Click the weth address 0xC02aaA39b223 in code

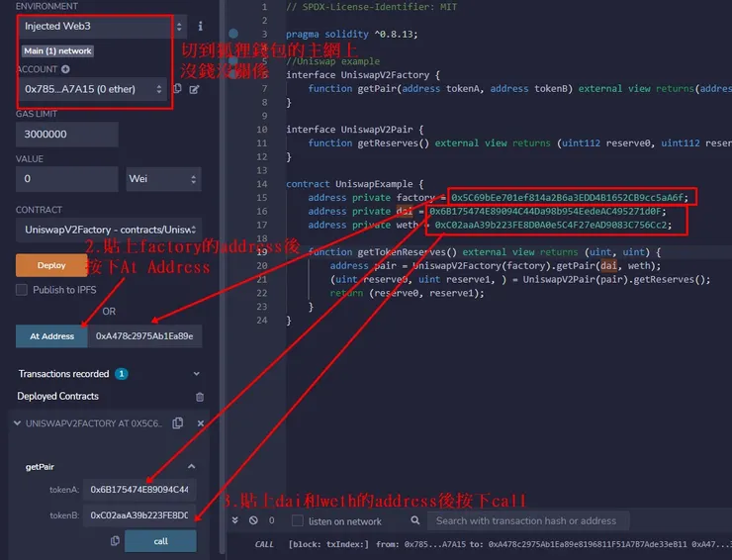pos(553,226)
